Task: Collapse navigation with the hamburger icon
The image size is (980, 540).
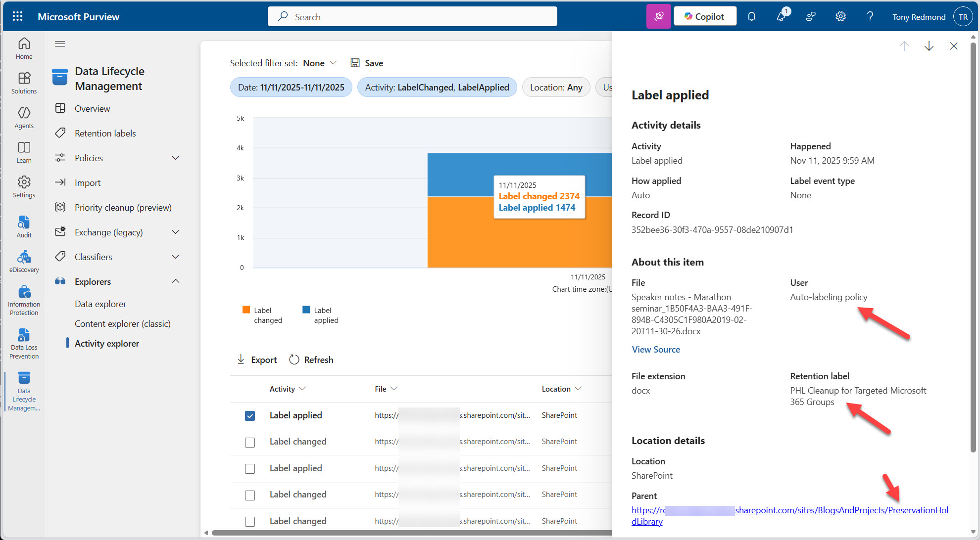Action: (60, 44)
